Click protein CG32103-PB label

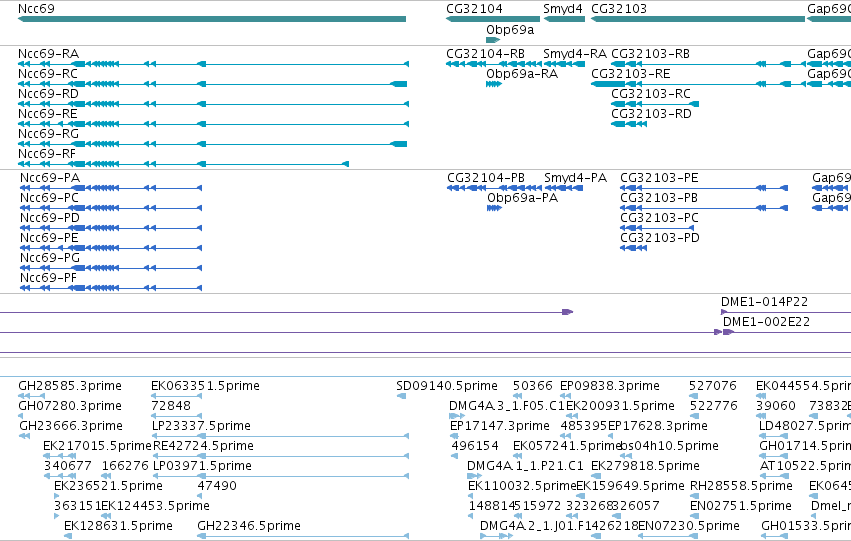tap(659, 198)
